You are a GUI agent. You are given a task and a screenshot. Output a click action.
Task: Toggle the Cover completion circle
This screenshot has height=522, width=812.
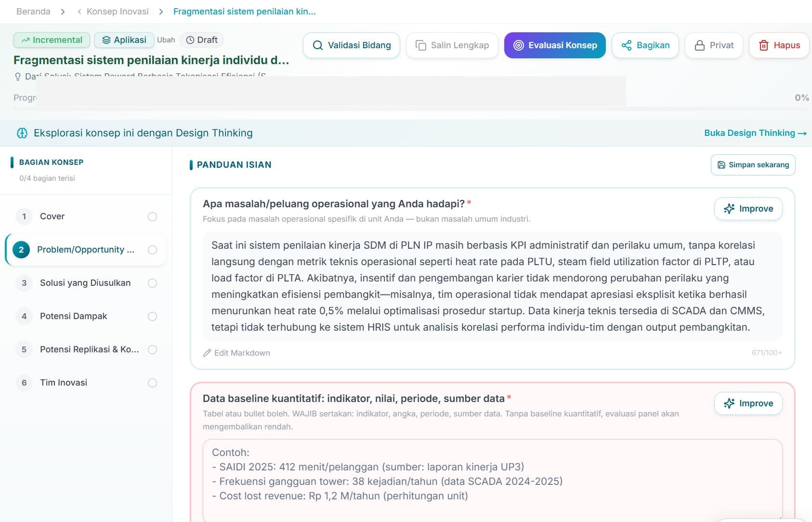coord(152,216)
